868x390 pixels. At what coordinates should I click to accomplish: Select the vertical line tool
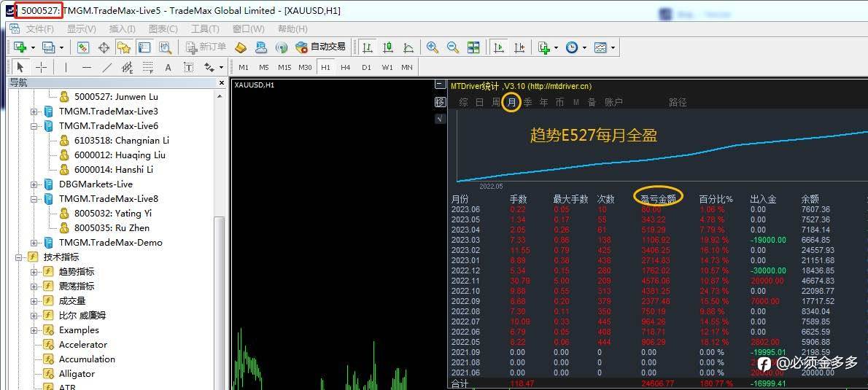(x=66, y=67)
